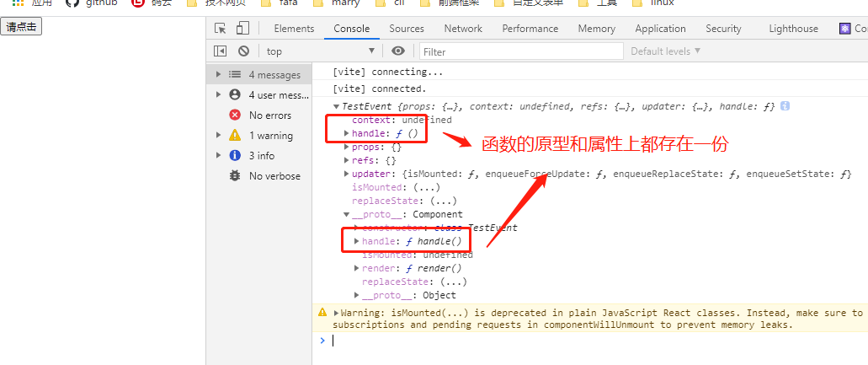Open the Performance tab

tap(530, 29)
